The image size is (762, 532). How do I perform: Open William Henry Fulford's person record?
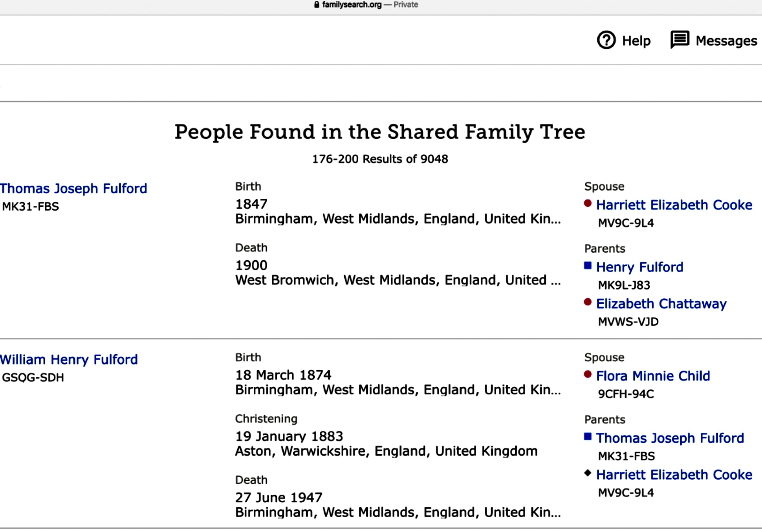(x=69, y=359)
